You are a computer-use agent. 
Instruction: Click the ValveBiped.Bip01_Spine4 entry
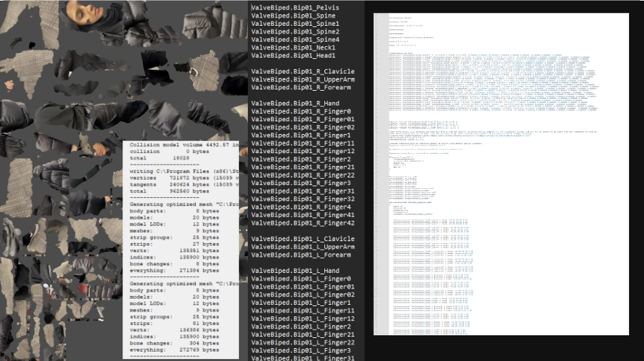295,39
